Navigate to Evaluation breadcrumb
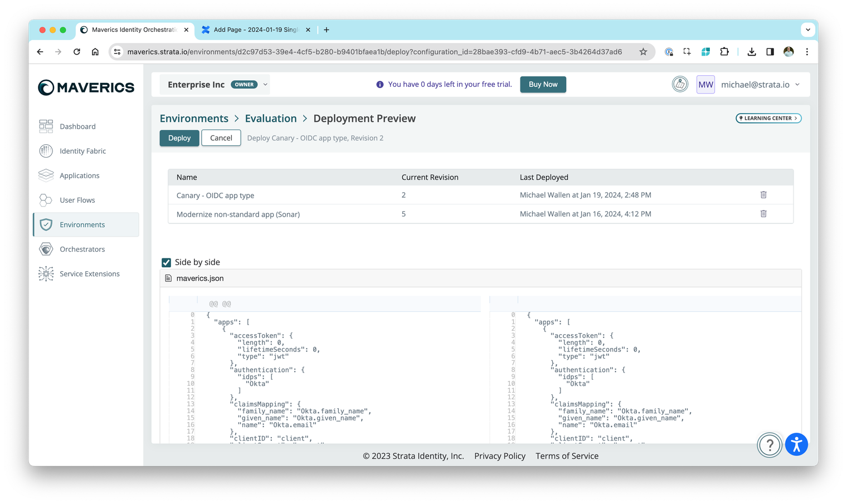The height and width of the screenshot is (504, 847). [x=271, y=119]
